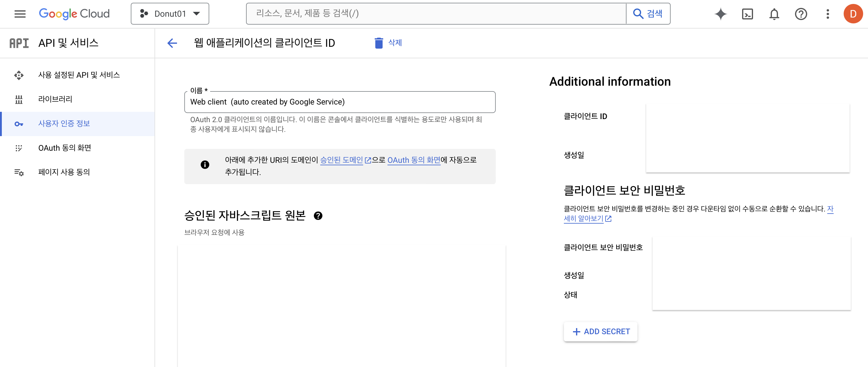Viewport: 868px width, 367px height.
Task: Click the API logo icon in sidebar header
Action: tap(19, 43)
